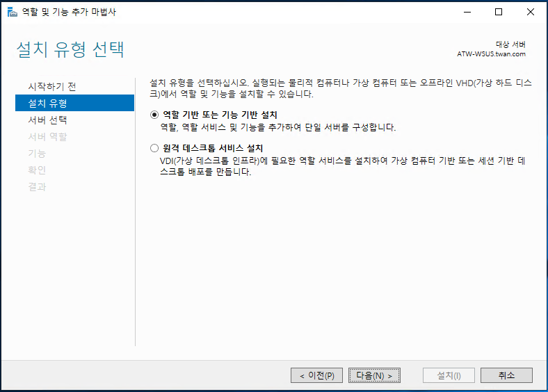548x392 pixels.
Task: Click the 결과 sidebar step
Action: 37,187
